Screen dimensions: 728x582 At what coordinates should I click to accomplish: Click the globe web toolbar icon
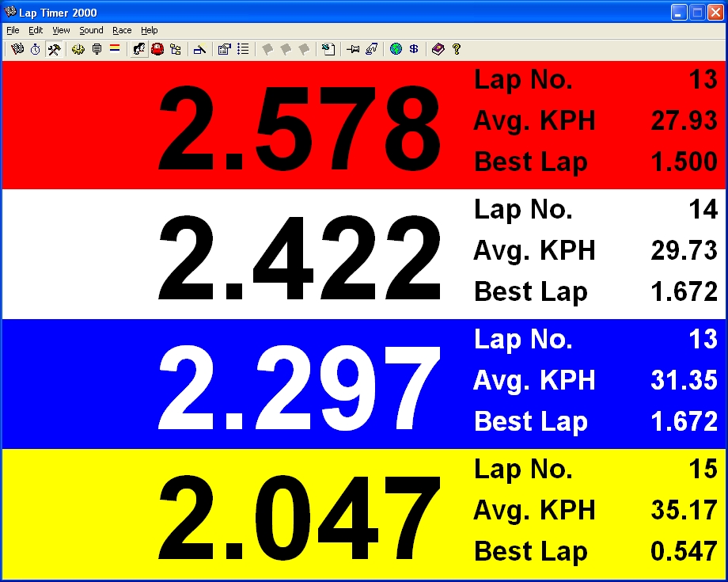396,49
